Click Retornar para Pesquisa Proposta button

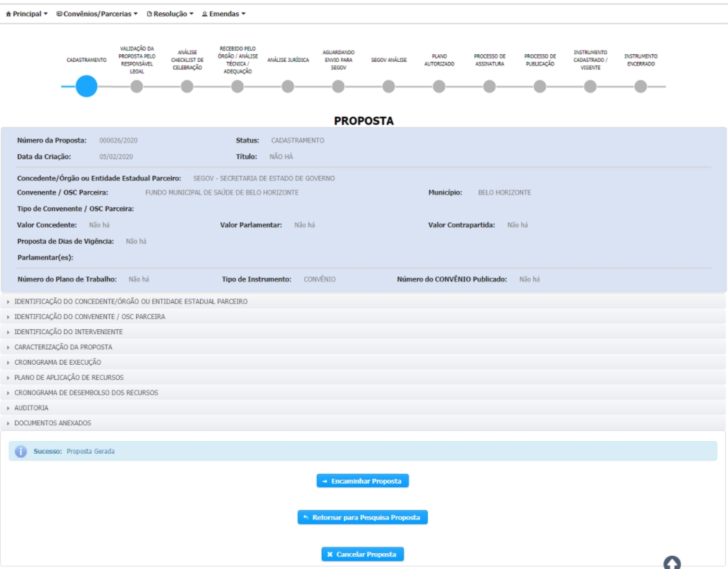[363, 518]
